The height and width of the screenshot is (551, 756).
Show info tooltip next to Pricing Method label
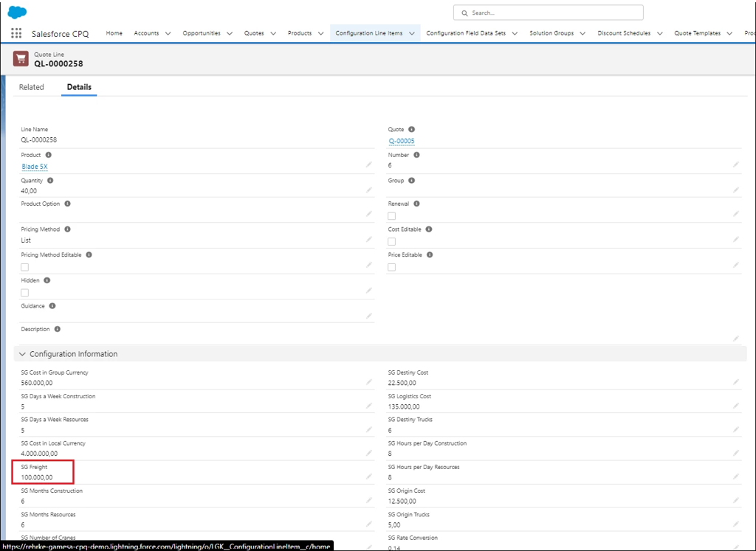67,229
